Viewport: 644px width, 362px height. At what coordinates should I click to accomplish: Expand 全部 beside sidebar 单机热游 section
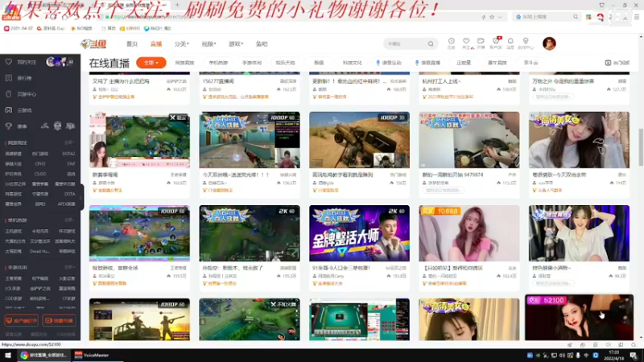pyautogui.click(x=69, y=220)
